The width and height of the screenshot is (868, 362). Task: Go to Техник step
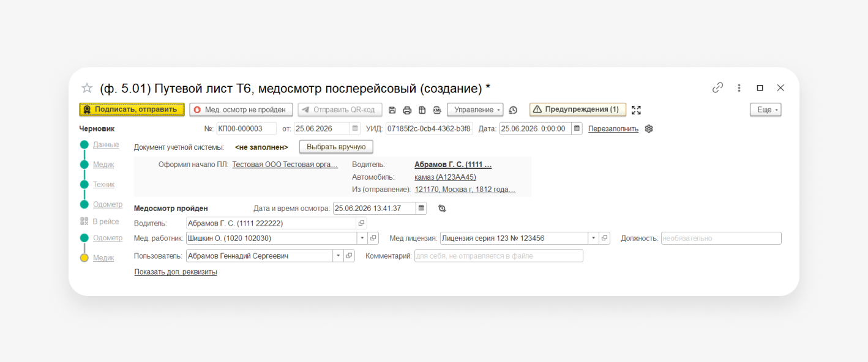(x=104, y=185)
